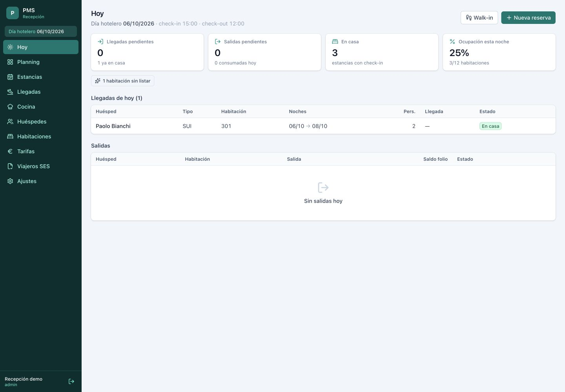Click the Ajustes gear icon

pos(10,181)
